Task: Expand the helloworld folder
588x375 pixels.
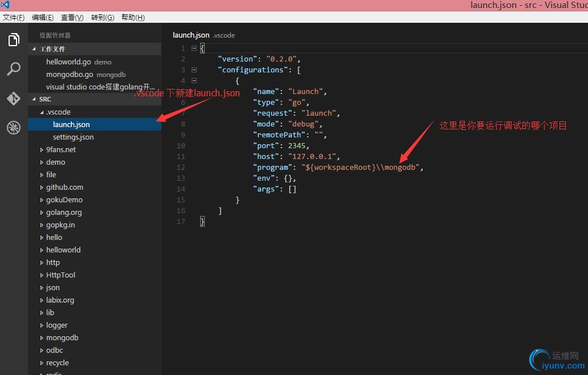Action: (x=42, y=250)
